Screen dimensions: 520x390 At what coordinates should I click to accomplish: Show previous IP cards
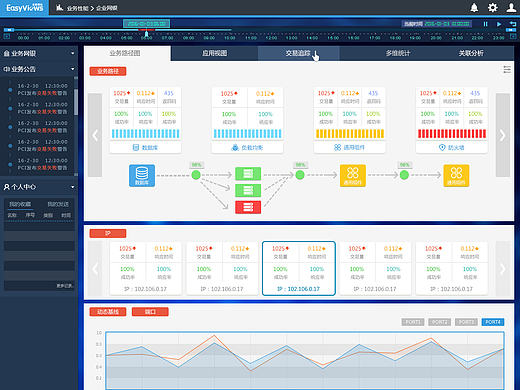pos(95,268)
